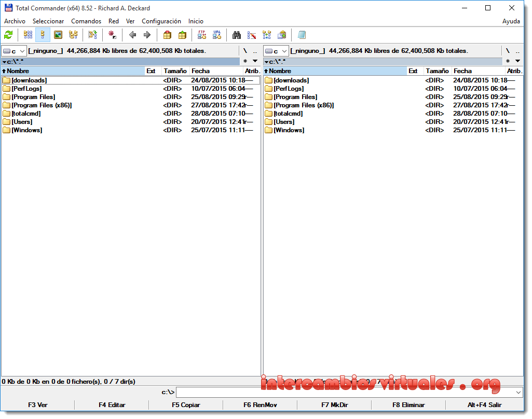Select [totalcmd] folder in left panel

[x=131, y=114]
